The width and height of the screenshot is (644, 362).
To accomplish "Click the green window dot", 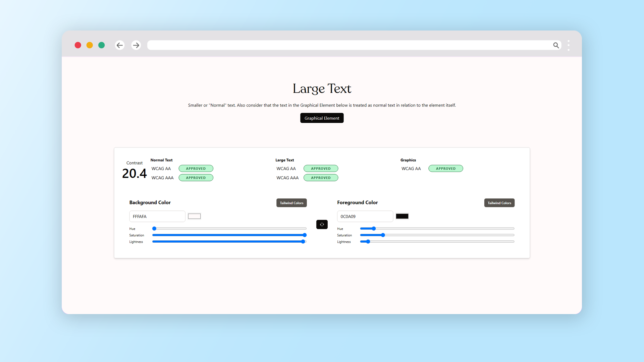I will pyautogui.click(x=101, y=45).
